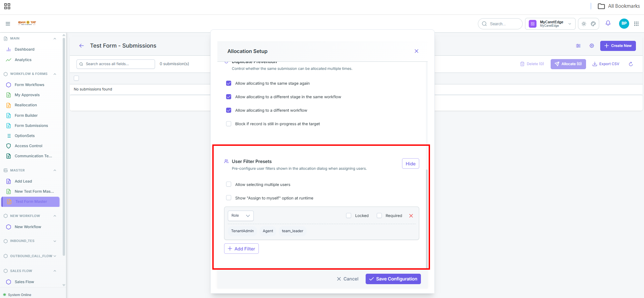Open the BP user avatar
This screenshot has width=644, height=298.
624,23
